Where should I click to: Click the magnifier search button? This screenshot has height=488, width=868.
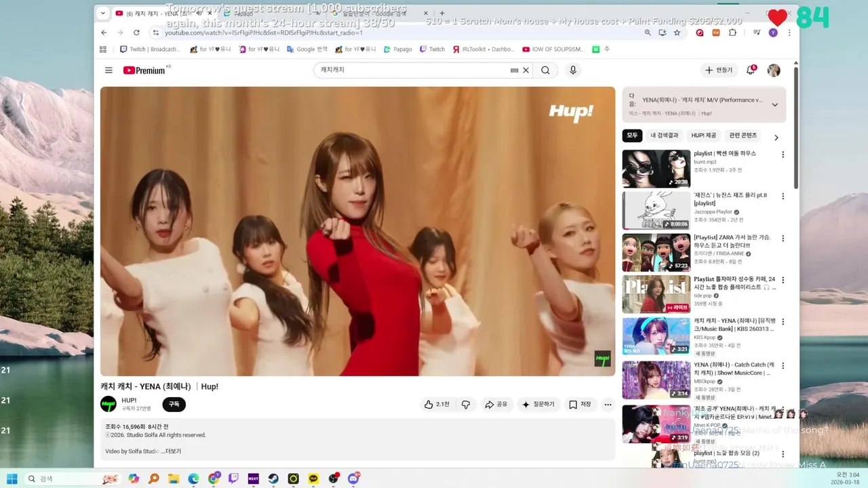coord(545,70)
